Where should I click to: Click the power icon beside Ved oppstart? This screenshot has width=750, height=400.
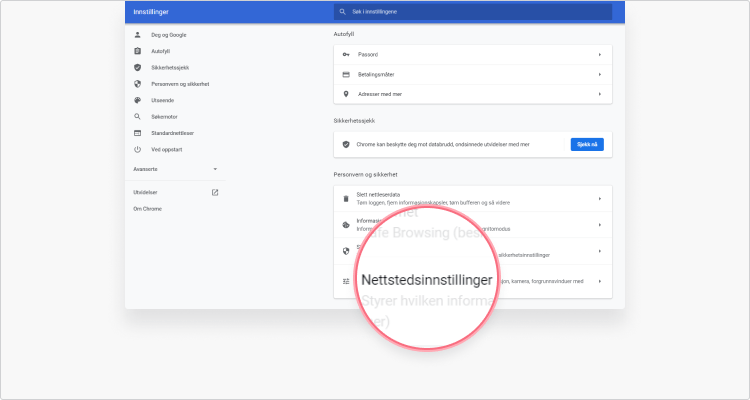(x=137, y=149)
